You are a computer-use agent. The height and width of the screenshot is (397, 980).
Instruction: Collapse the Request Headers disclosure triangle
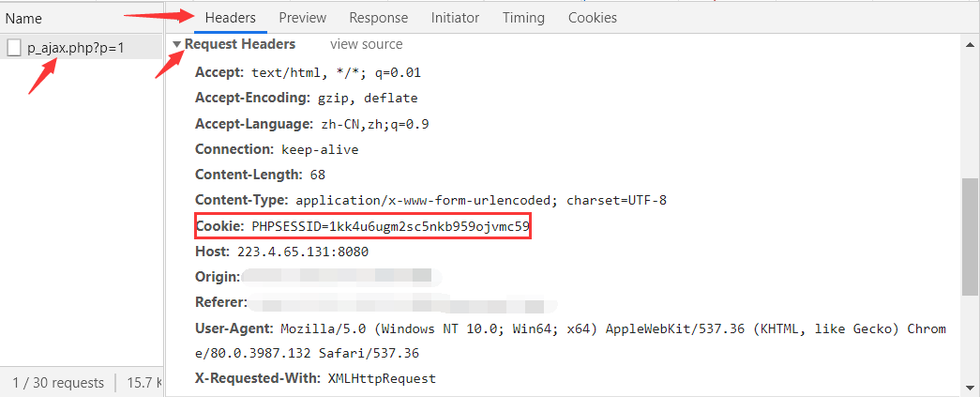click(176, 45)
